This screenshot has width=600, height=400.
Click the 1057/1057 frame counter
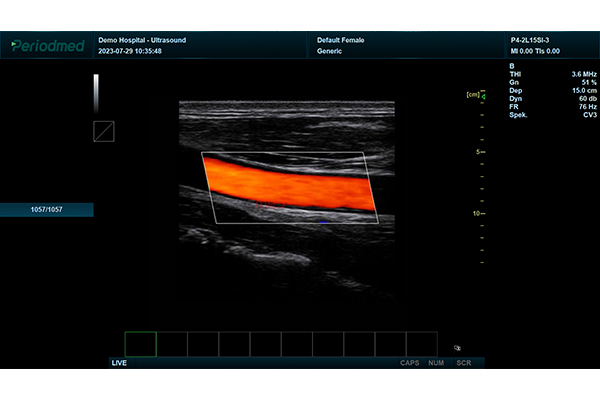click(x=47, y=210)
